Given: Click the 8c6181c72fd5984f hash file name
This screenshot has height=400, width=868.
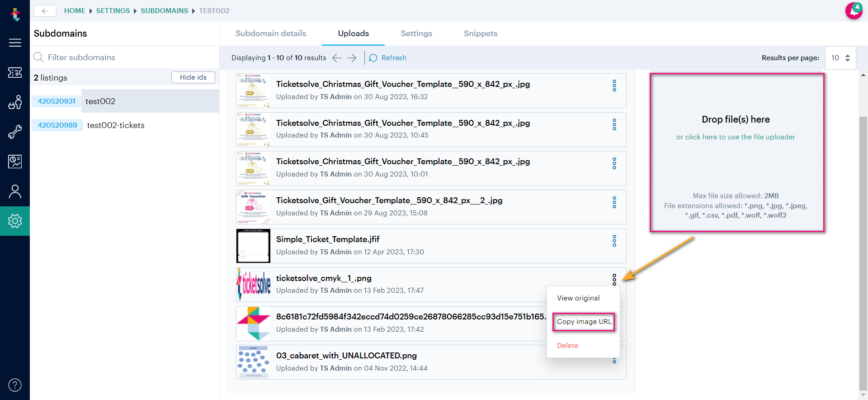Looking at the screenshot, I should (x=411, y=317).
